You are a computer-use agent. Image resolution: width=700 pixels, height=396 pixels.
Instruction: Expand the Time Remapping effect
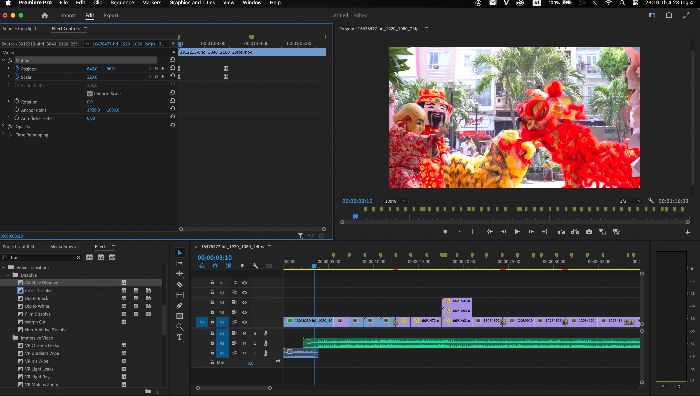pyautogui.click(x=4, y=134)
